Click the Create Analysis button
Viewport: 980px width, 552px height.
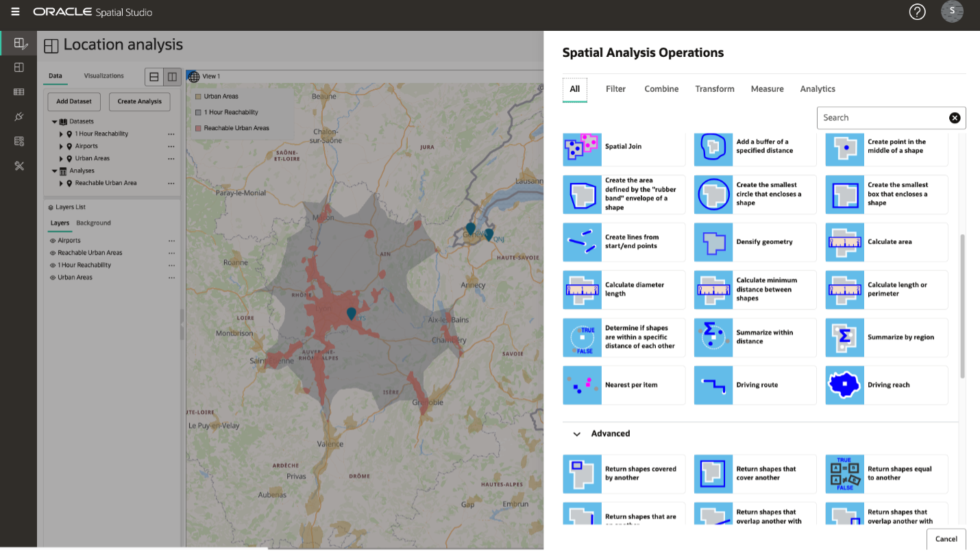pyautogui.click(x=139, y=101)
